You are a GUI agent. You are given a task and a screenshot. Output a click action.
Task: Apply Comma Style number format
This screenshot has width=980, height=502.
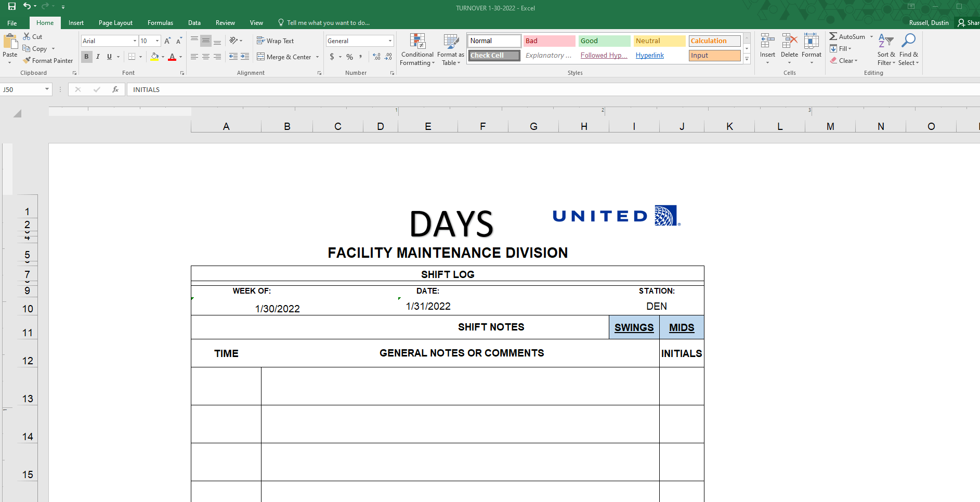coord(361,57)
